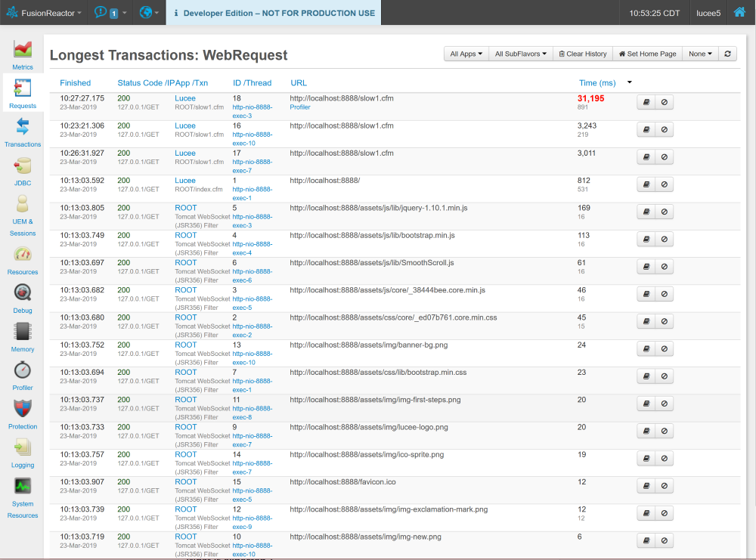Screen dimensions: 756x560
Task: Open details icon for lucee-logo.png row
Action: click(x=646, y=432)
